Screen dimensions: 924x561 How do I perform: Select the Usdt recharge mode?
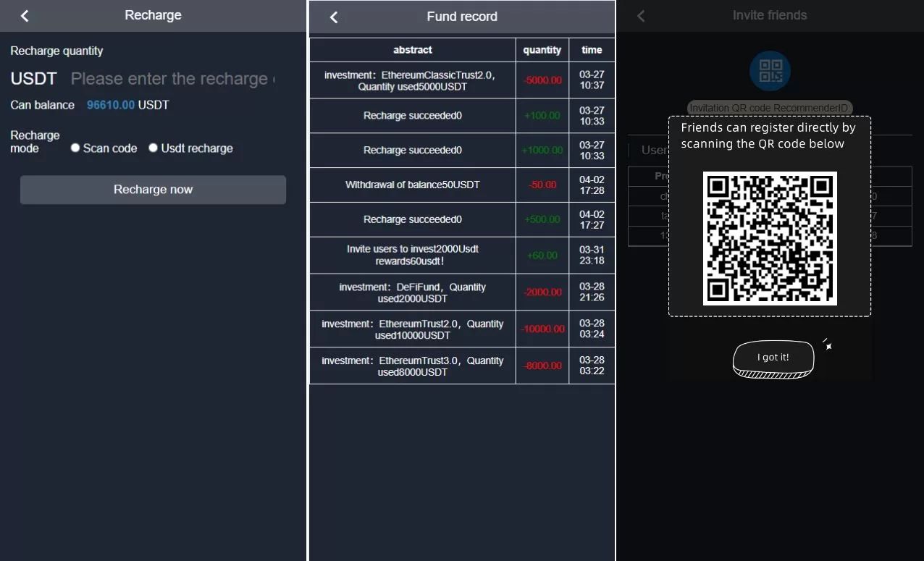point(153,148)
